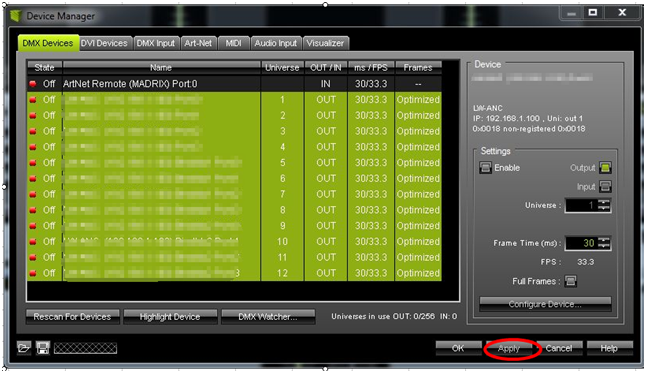Screen dimensions: 646x373
Task: Save configuration with the floppy disk icon
Action: [x=43, y=348]
